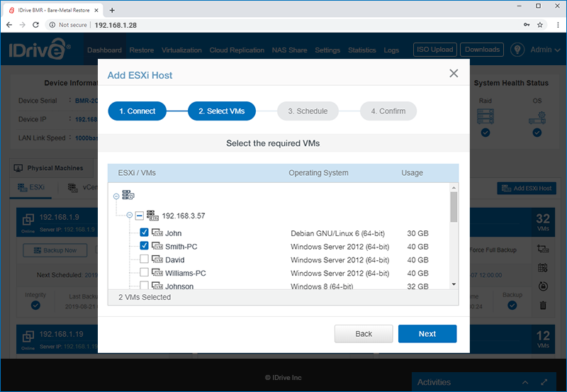Maximize the Activities panel

(544, 382)
